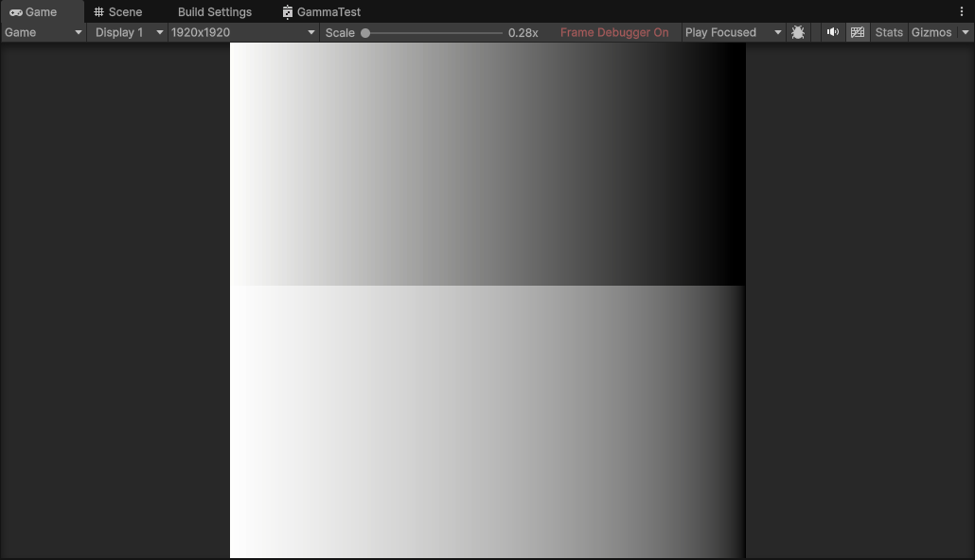Click the upper gradient in game viewport
975x560 pixels.
click(487, 164)
